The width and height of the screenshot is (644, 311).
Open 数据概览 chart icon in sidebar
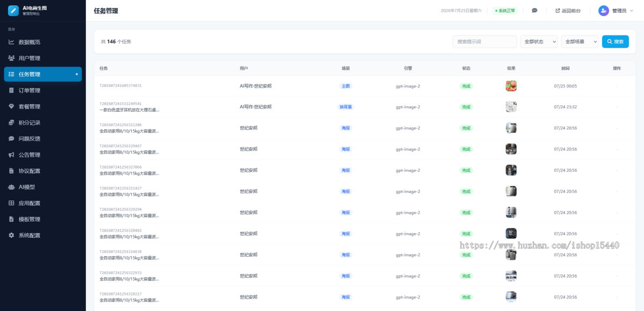[x=11, y=42]
